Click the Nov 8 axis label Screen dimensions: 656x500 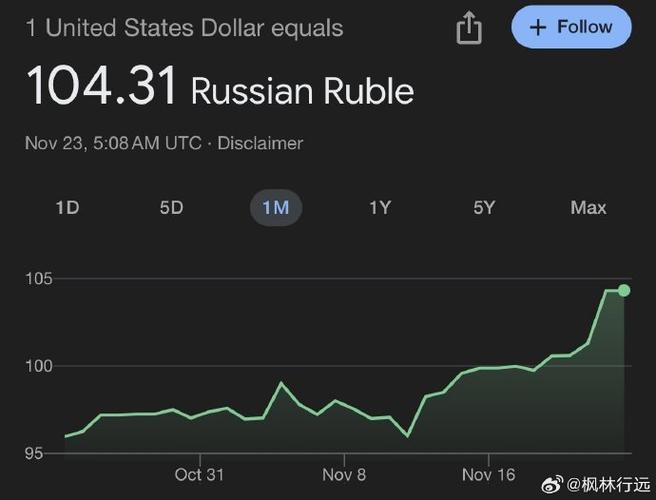pyautogui.click(x=344, y=474)
